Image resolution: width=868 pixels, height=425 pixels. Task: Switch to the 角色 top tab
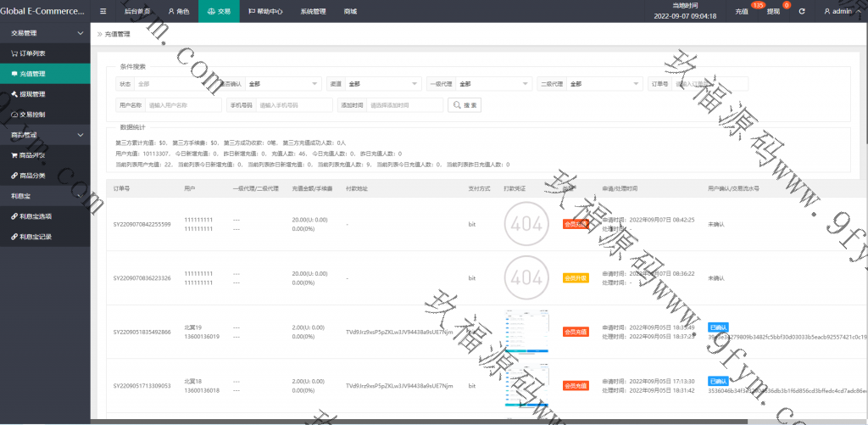pyautogui.click(x=178, y=12)
